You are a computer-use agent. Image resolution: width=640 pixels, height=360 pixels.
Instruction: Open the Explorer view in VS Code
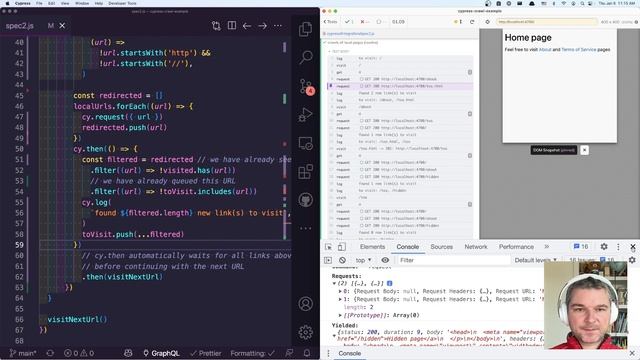(x=305, y=29)
